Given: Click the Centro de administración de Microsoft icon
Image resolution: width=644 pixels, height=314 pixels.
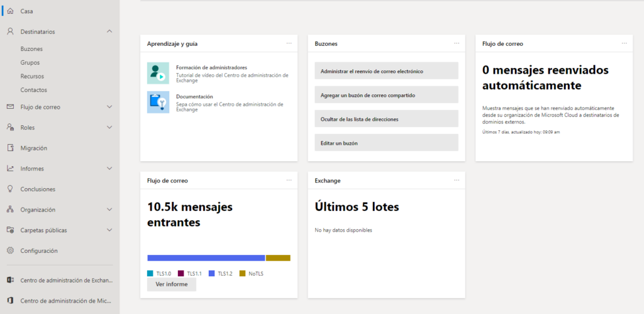Looking at the screenshot, I should point(10,301).
